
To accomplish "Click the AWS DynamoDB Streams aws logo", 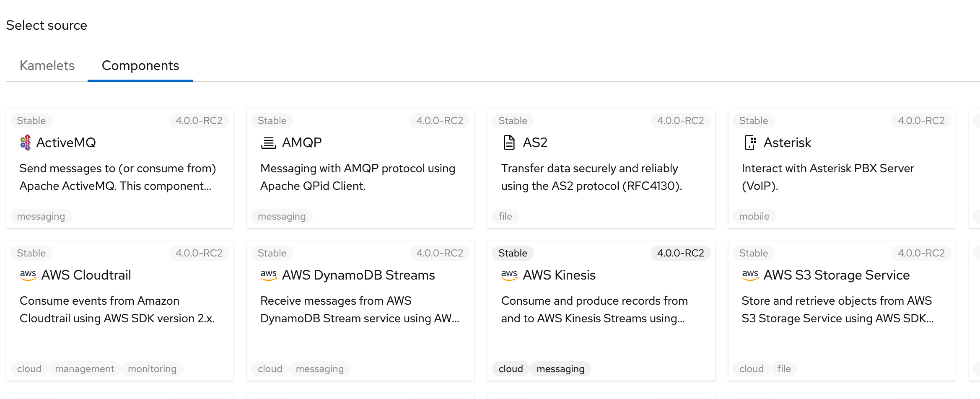I will [269, 275].
